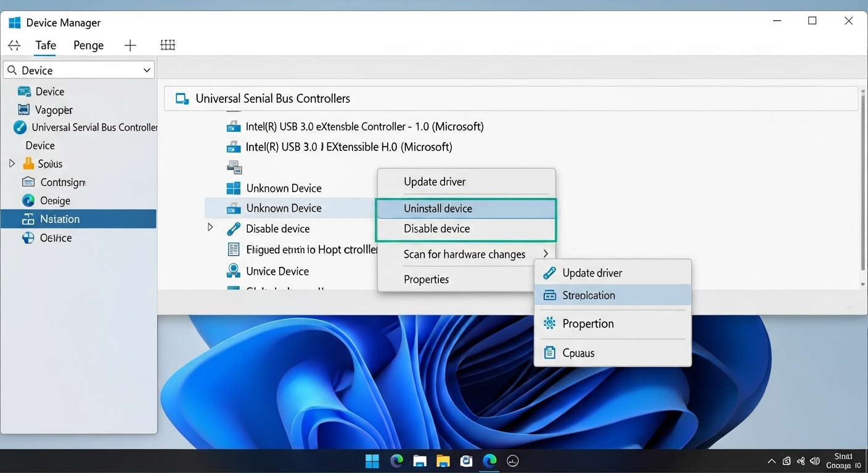Click the Unvice Device person icon
Image resolution: width=868 pixels, height=473 pixels.
(x=234, y=270)
